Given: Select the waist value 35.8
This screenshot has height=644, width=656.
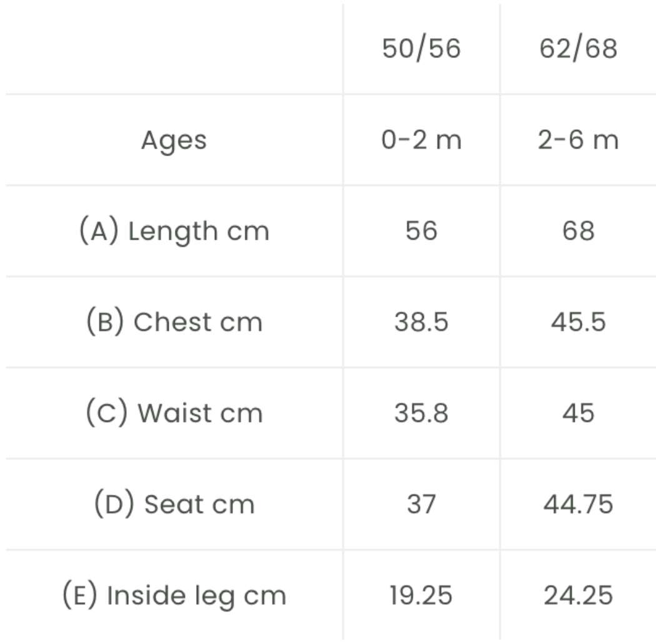Looking at the screenshot, I should click(x=421, y=413).
